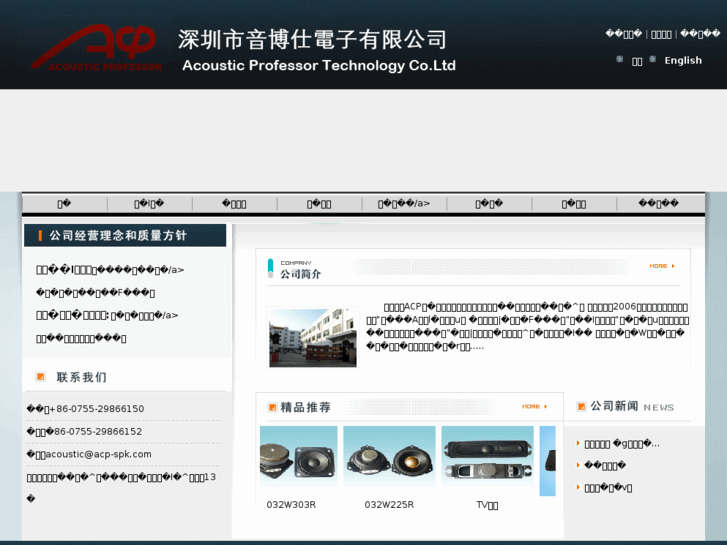This screenshot has width=727, height=545.
Task: Click the orange icon beside 精品推荐
Action: [270, 407]
